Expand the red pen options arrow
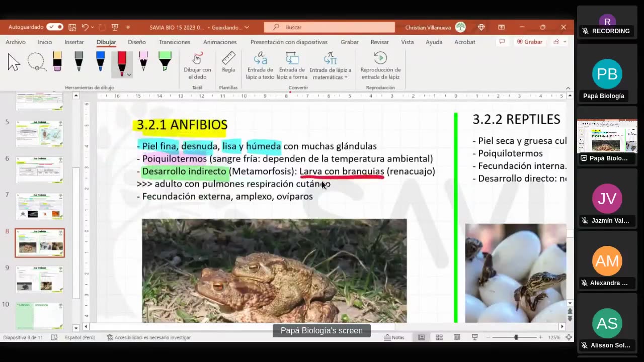The image size is (644, 362). point(129,74)
